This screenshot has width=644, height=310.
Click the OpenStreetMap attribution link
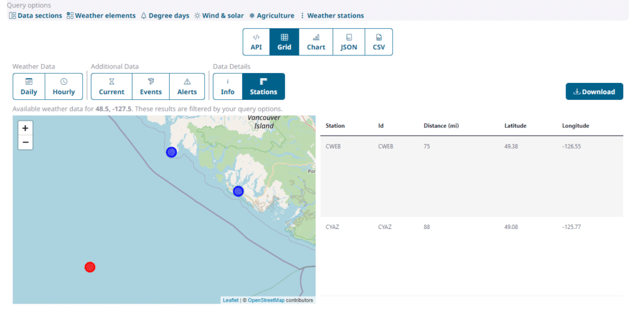(265, 301)
